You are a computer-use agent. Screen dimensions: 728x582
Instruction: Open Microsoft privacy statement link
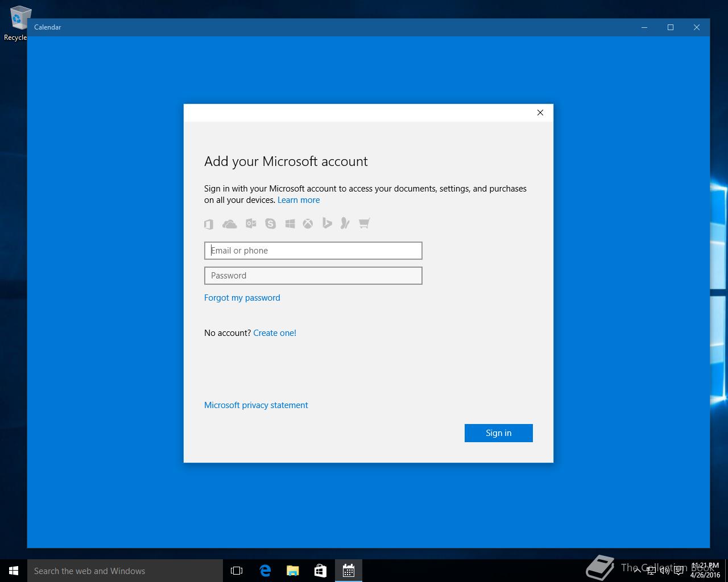(256, 405)
